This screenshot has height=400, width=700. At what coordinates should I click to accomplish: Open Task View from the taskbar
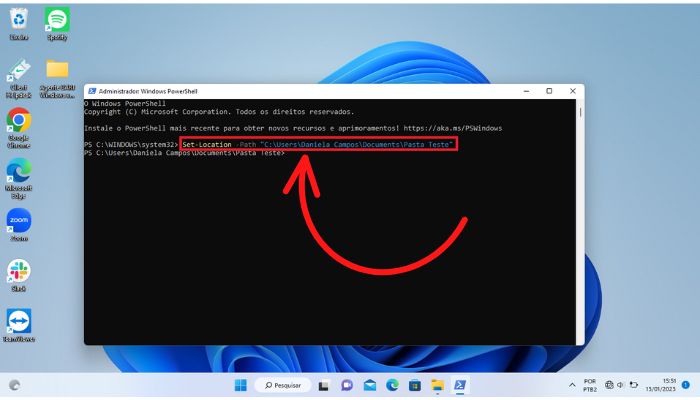tap(324, 385)
